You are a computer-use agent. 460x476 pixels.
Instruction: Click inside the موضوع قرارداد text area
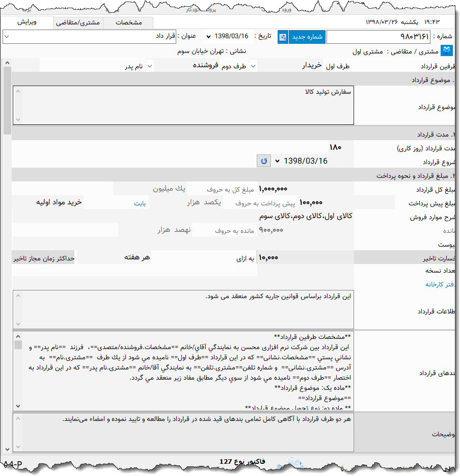(204, 104)
